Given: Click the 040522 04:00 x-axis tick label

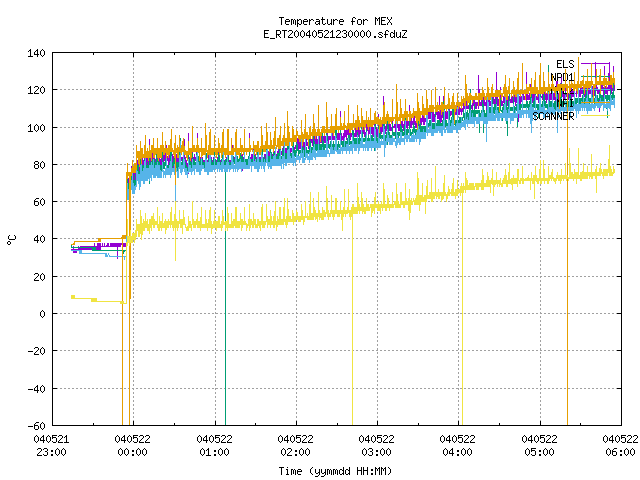Looking at the screenshot, I should point(458,446).
